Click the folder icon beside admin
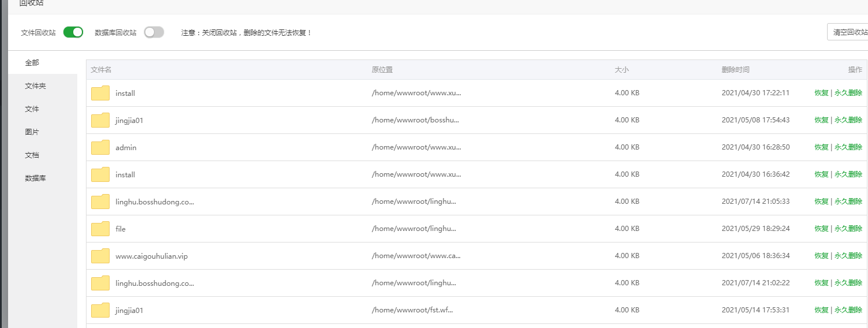Screen dimensions: 868x328 click(100, 147)
